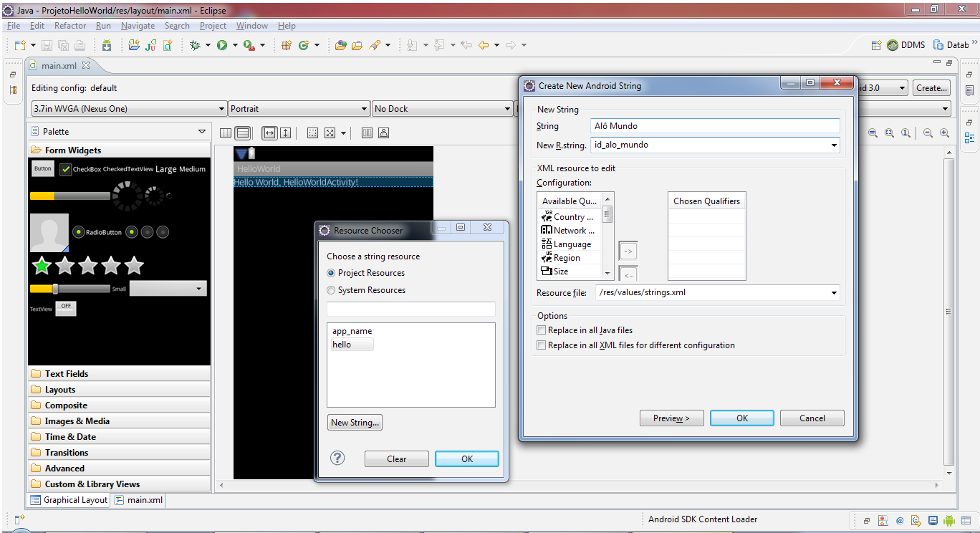Open the Android SDK Manager toolbar icon

tap(107, 45)
